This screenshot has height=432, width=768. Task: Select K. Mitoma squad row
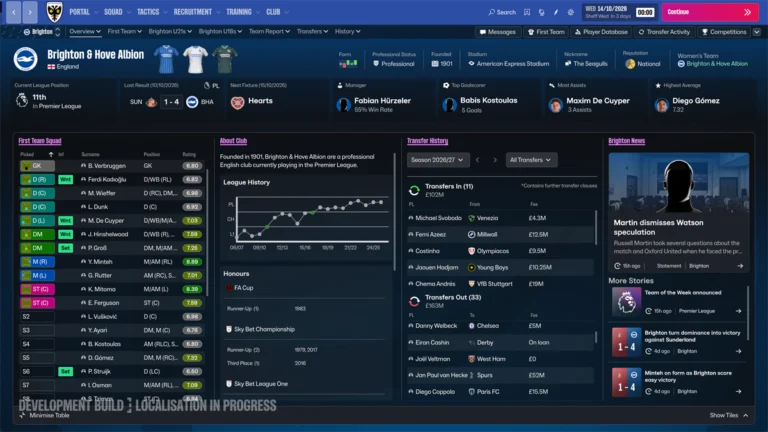pos(111,289)
